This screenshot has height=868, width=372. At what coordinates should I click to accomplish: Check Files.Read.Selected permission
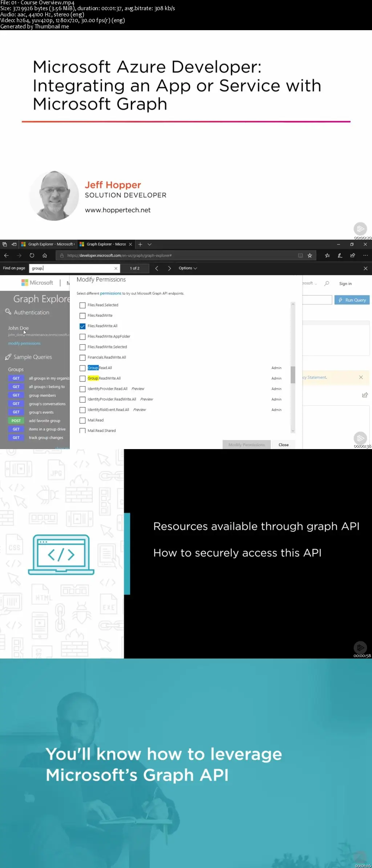[82, 305]
